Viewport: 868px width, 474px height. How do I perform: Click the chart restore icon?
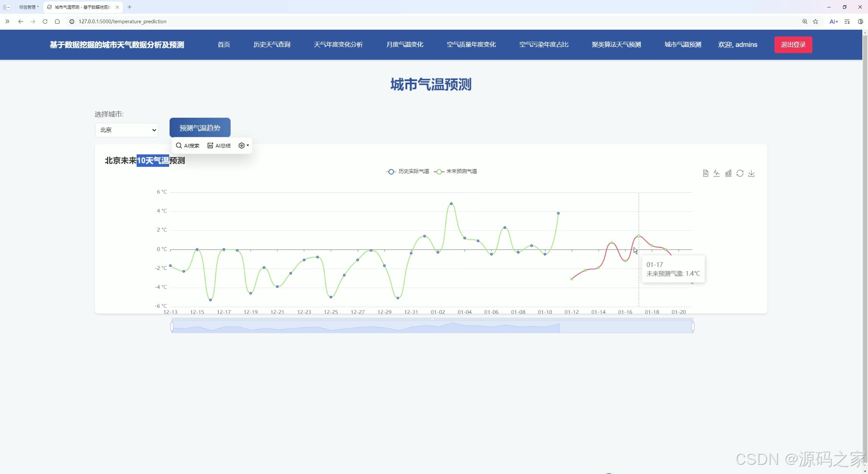[740, 173]
